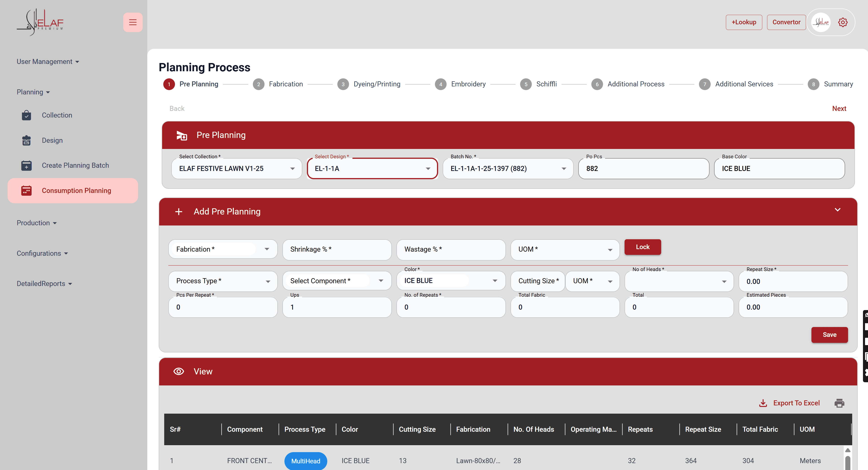
Task: Click the Collection bag icon
Action: (26, 115)
